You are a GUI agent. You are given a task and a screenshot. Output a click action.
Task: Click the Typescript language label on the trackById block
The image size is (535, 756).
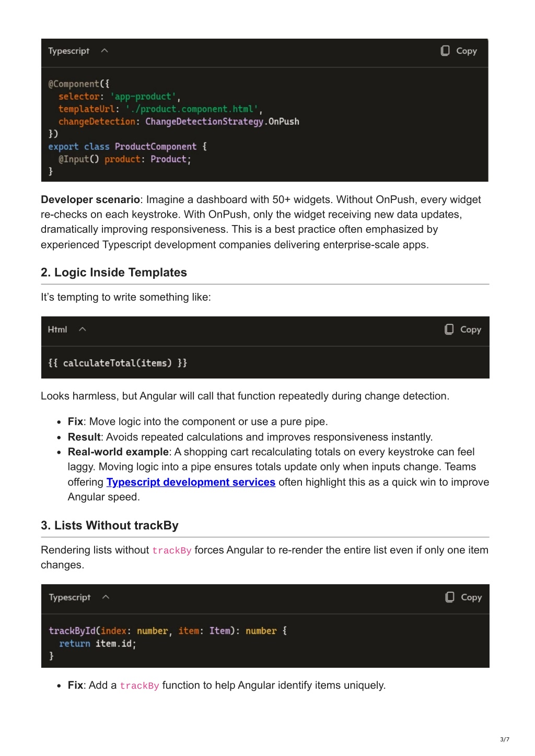tap(69, 597)
